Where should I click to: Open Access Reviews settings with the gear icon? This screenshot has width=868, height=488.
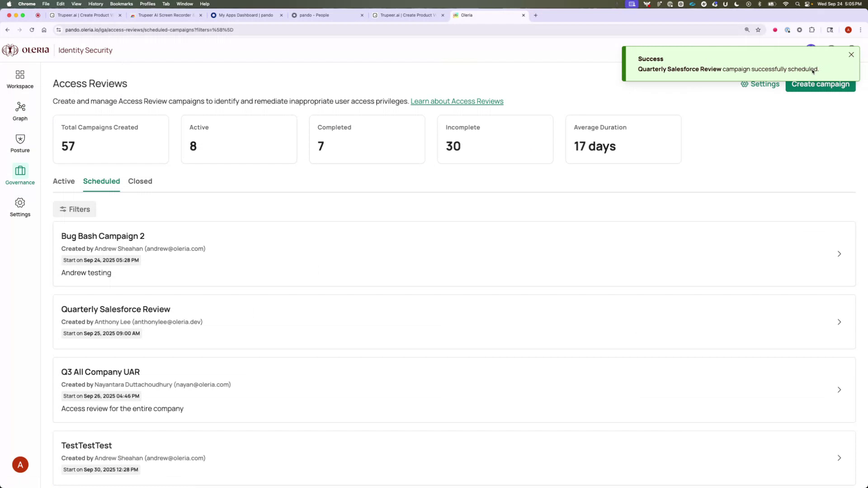coord(759,84)
